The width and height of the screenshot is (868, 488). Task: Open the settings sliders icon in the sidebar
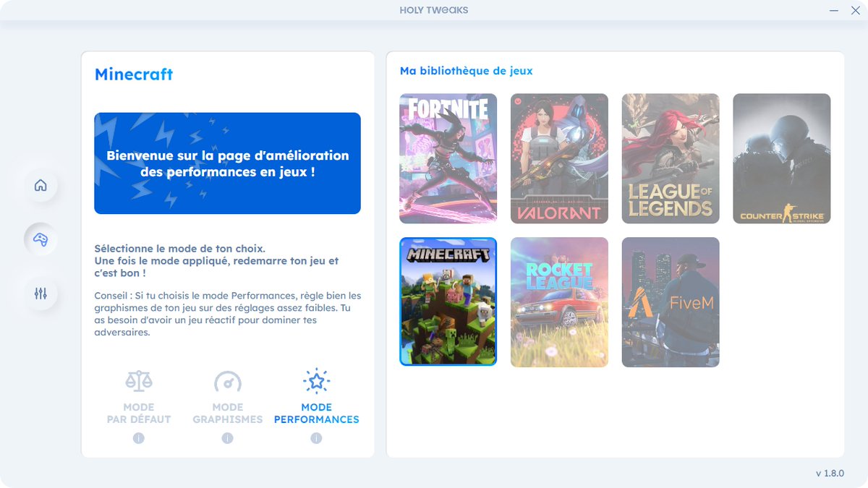[x=41, y=294]
